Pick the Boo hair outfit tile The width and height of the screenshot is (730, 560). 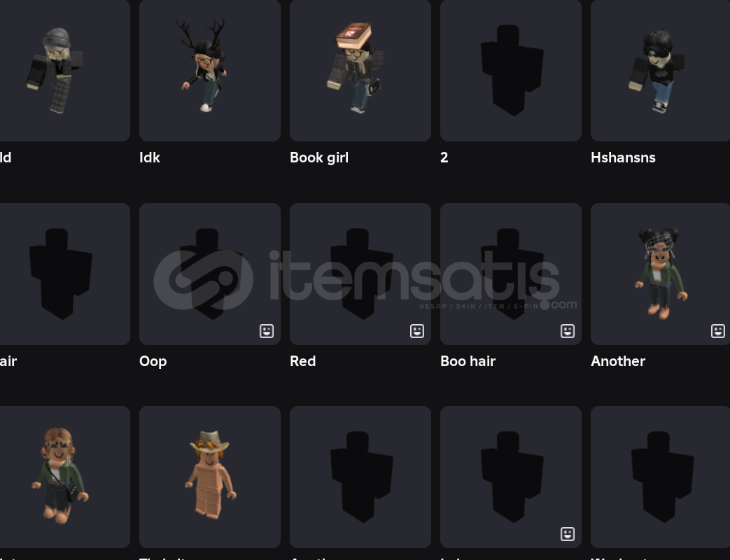coord(511,274)
